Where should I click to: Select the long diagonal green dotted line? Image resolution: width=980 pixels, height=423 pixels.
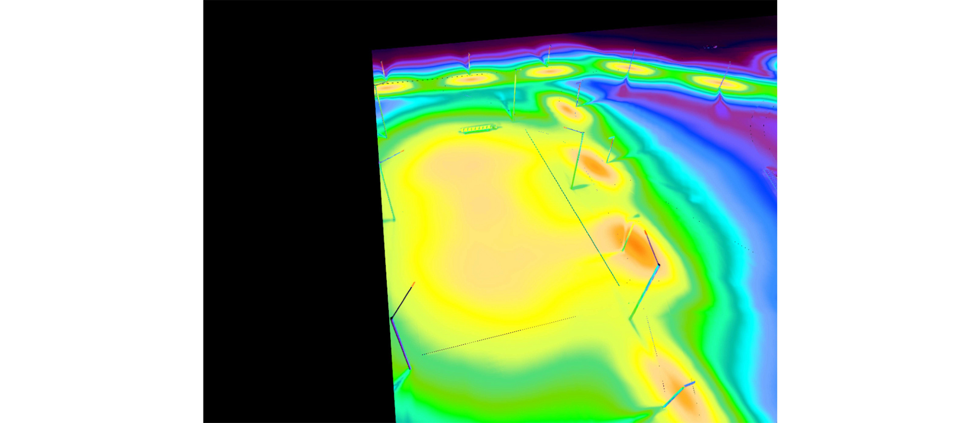pos(572,207)
